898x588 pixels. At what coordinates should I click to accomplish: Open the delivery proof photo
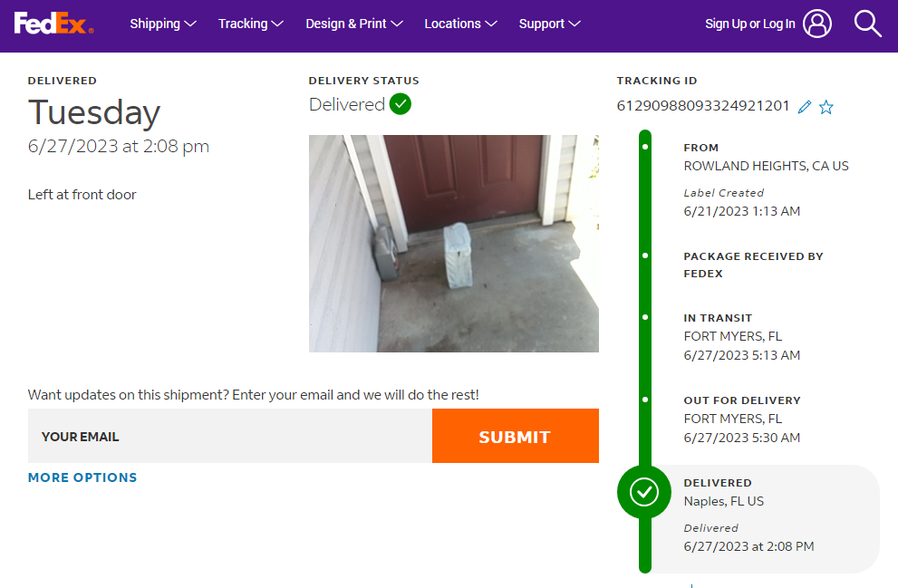(453, 243)
